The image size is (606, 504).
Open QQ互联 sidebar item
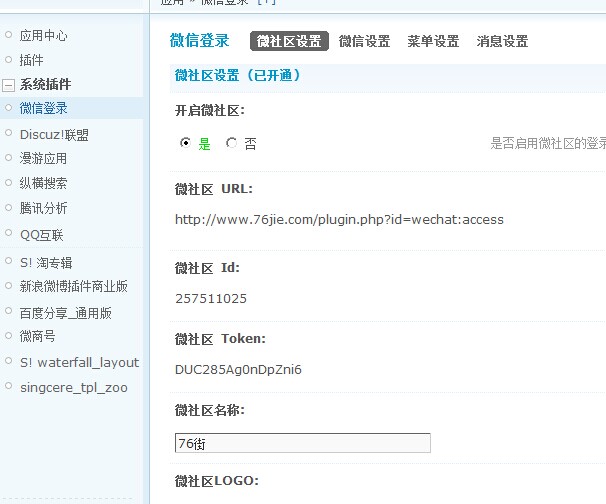click(41, 235)
